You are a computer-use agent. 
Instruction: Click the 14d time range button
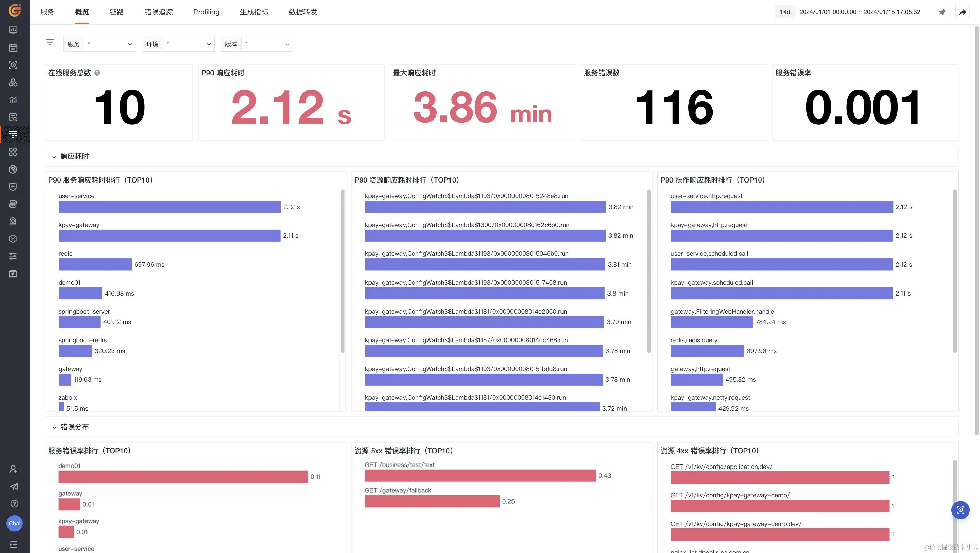tap(785, 12)
